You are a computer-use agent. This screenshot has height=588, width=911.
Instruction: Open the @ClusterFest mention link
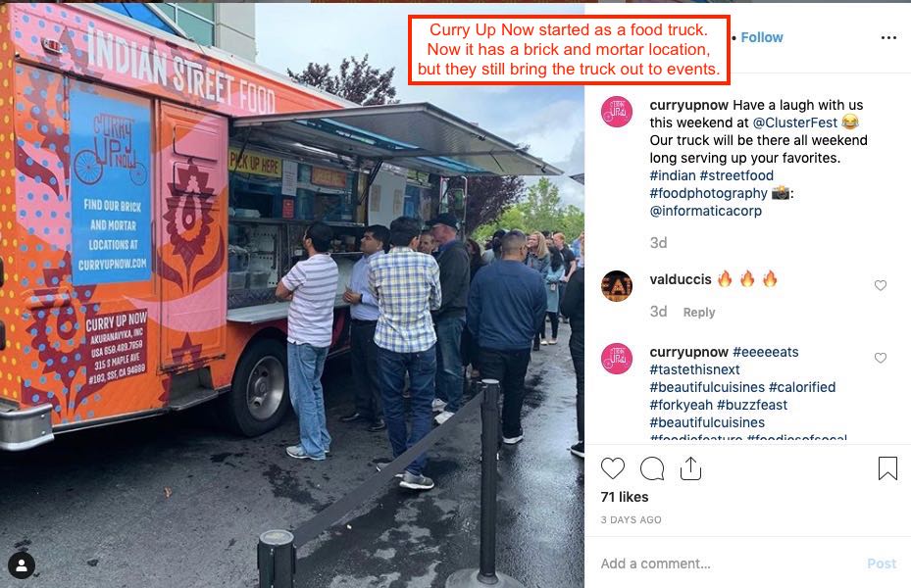click(795, 122)
